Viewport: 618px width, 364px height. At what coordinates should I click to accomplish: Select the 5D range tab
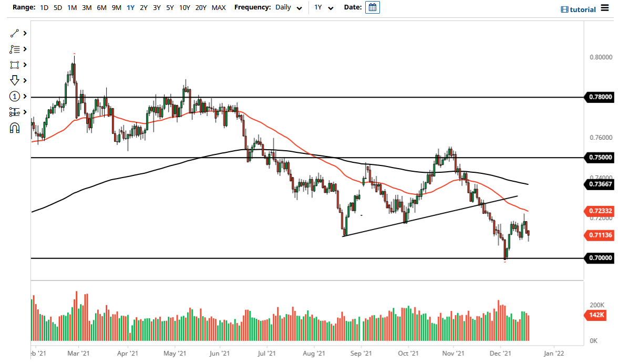(x=58, y=8)
